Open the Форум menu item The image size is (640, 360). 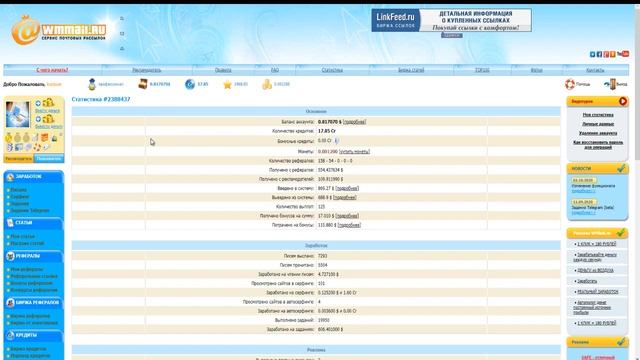(x=536, y=70)
